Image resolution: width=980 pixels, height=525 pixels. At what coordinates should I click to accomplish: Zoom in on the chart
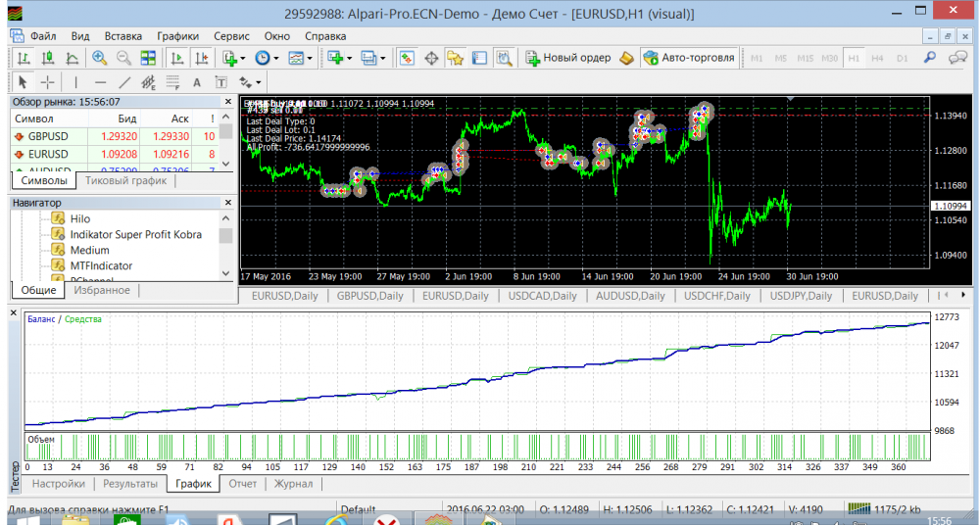coord(99,58)
